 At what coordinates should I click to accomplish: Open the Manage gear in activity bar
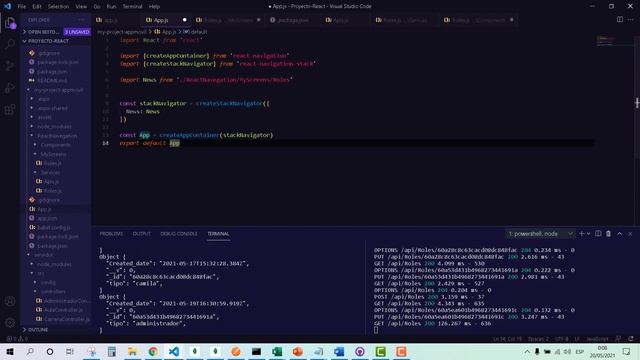[x=10, y=322]
